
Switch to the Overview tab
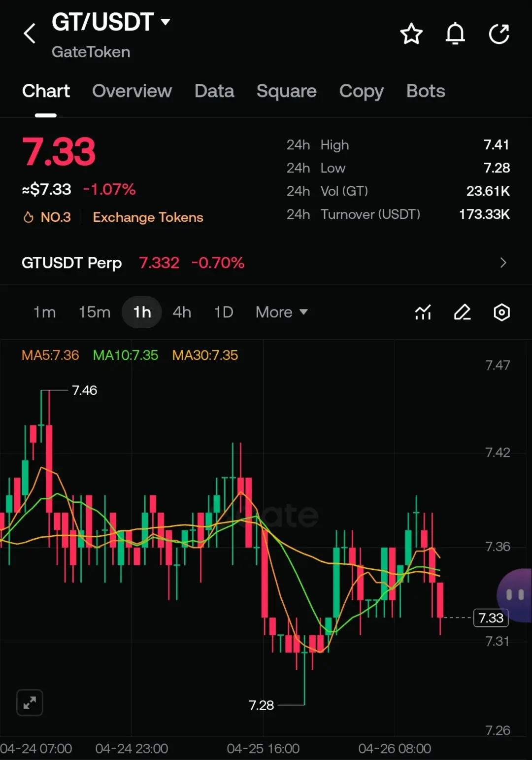pos(132,91)
